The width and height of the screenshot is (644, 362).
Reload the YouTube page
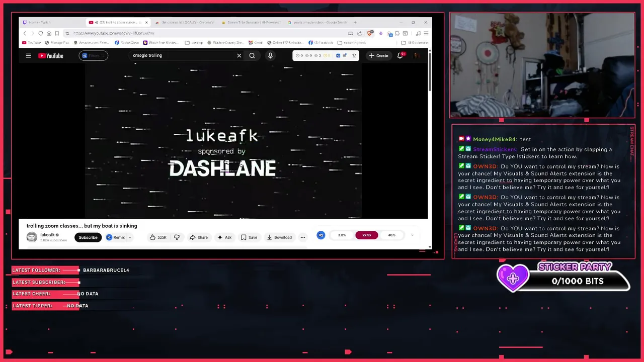coord(41,33)
